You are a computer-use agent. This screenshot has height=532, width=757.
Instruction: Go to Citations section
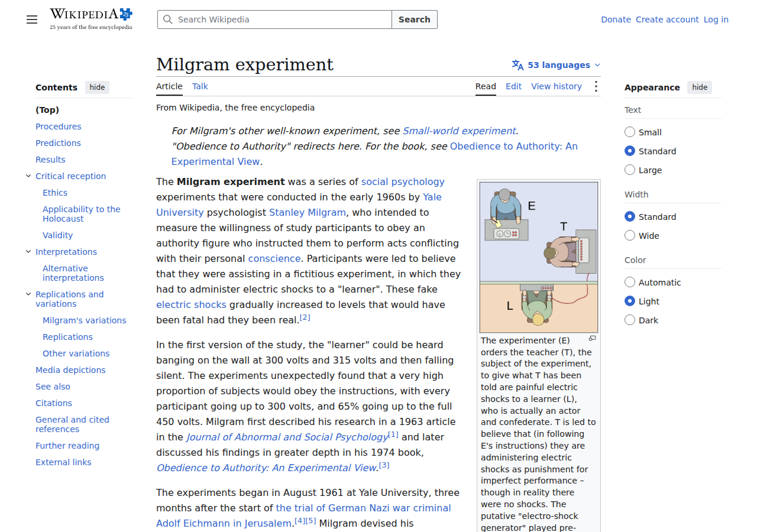click(54, 403)
